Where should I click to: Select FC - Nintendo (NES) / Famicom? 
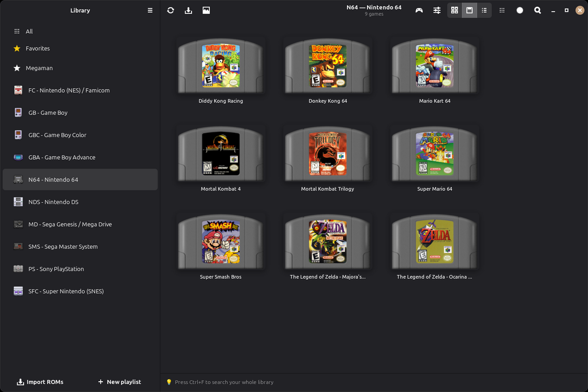click(x=80, y=90)
